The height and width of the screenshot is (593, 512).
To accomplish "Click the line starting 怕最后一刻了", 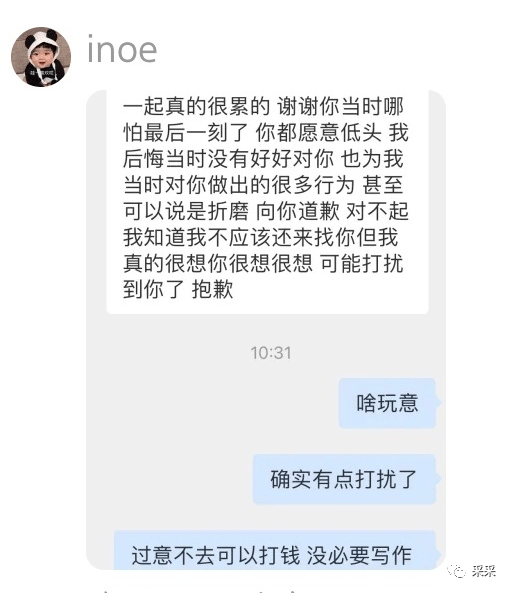I will tap(266, 132).
